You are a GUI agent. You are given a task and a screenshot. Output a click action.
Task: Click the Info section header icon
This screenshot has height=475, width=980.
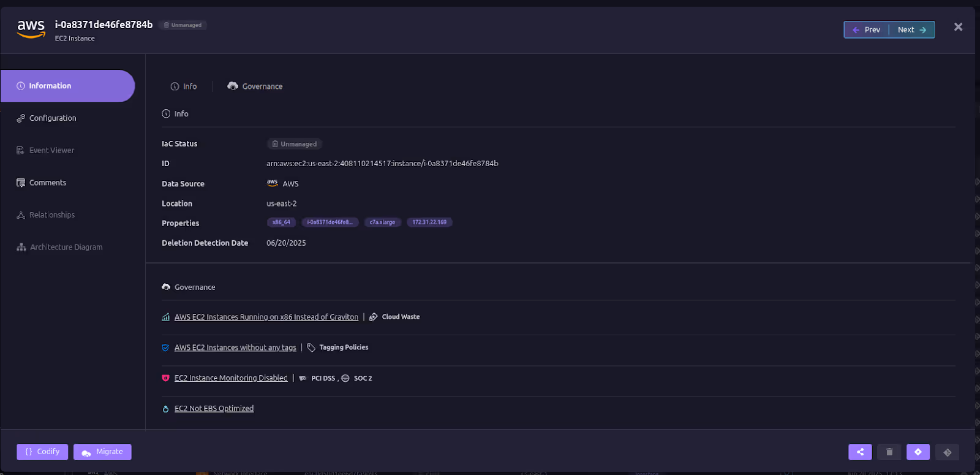166,113
